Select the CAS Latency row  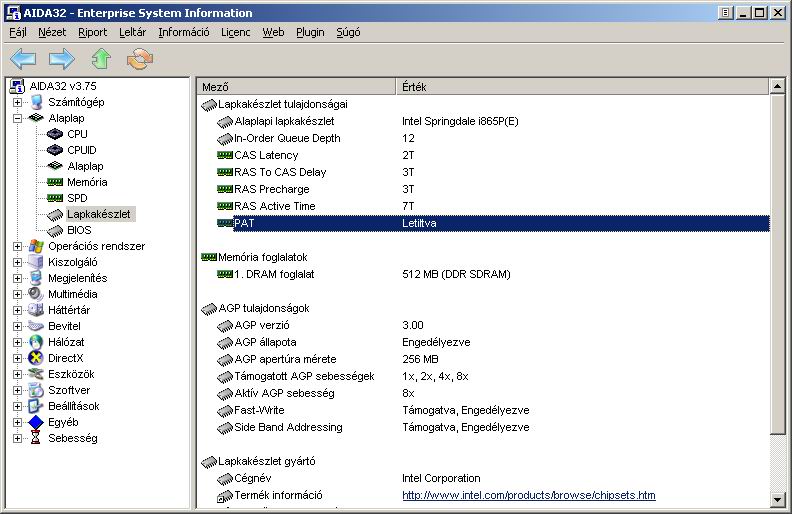493,155
